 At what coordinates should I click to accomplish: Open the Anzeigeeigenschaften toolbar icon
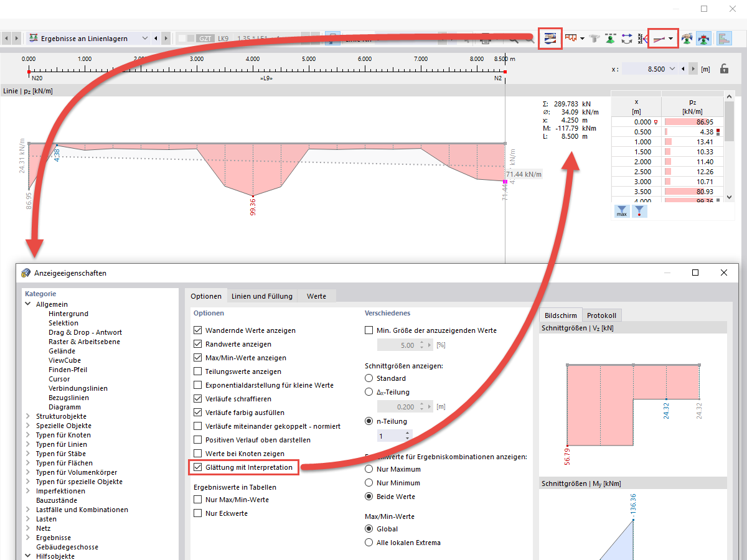(x=550, y=38)
